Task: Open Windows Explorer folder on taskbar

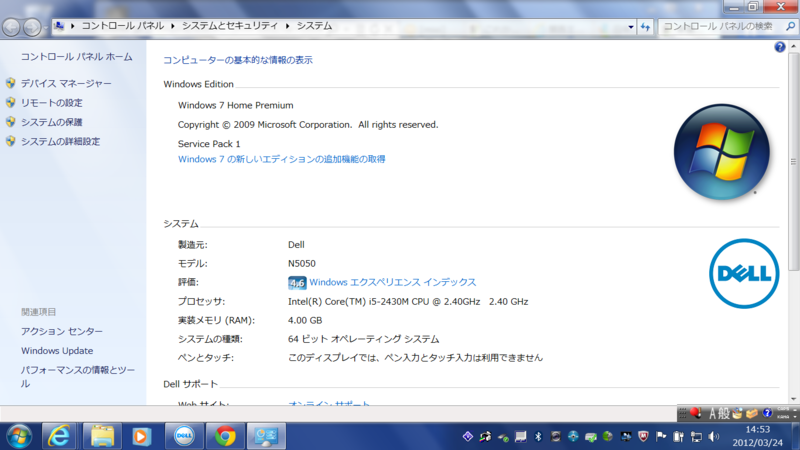Action: tap(102, 437)
